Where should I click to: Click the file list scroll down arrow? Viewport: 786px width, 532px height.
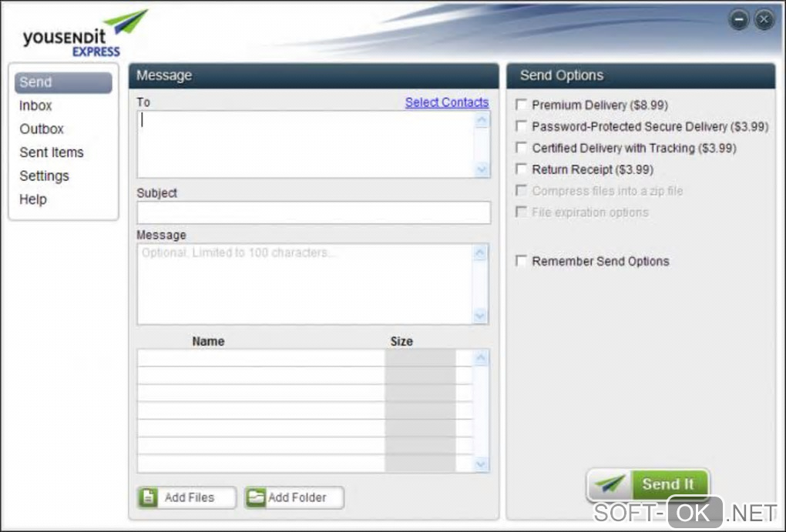(x=481, y=464)
